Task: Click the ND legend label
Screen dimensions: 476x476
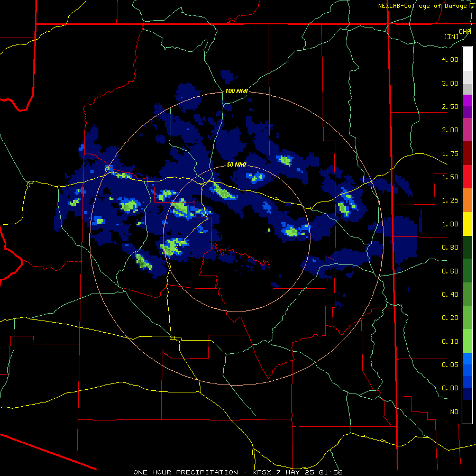Action: click(454, 412)
